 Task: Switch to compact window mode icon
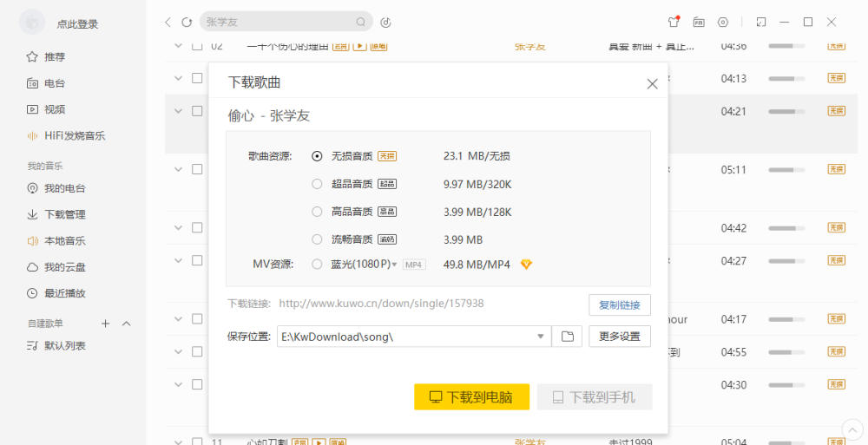click(x=761, y=23)
